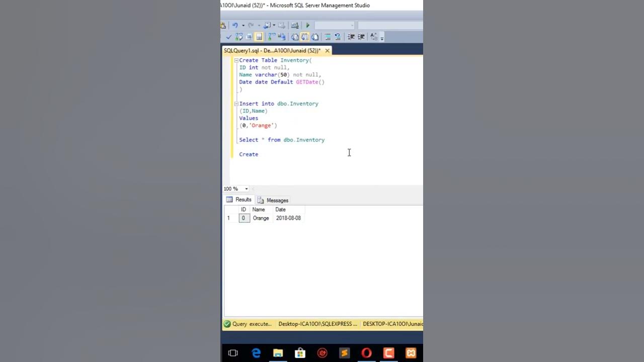Screen dimensions: 644x362
Task: Switch to the Results tab
Action: click(x=238, y=200)
